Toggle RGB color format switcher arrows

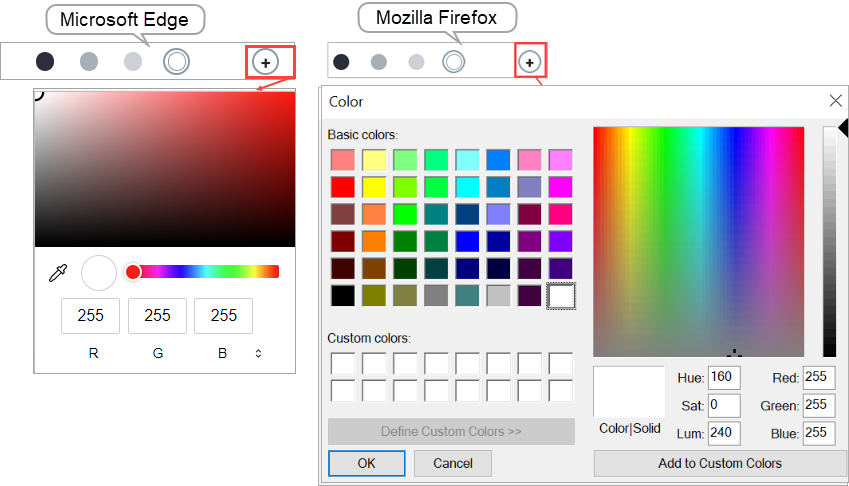click(x=258, y=353)
